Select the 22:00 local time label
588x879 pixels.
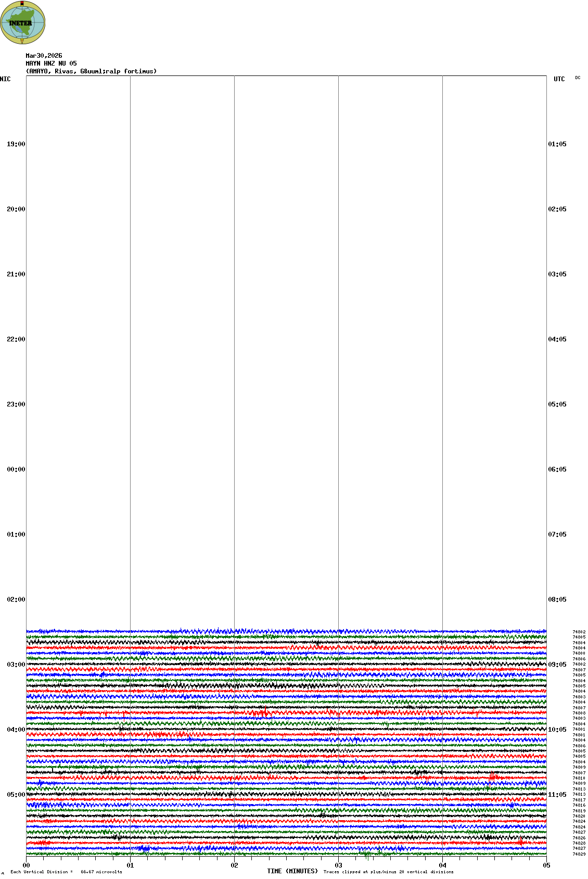pos(16,339)
